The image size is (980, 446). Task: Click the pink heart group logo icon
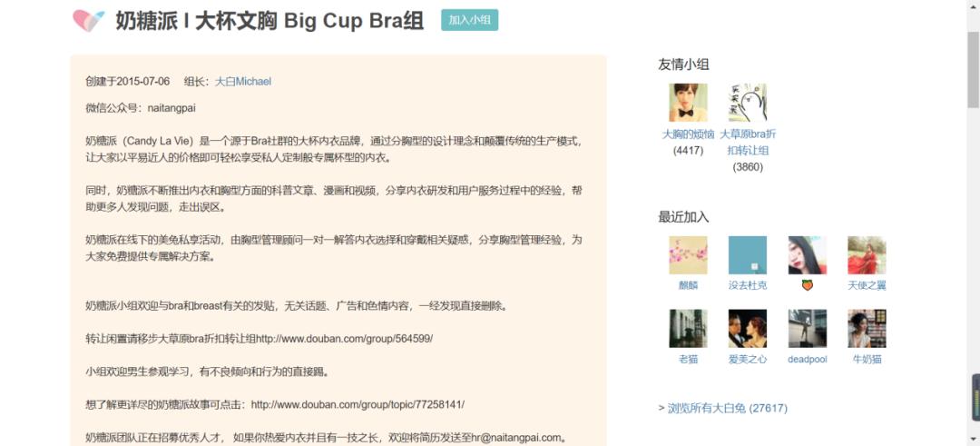(88, 20)
